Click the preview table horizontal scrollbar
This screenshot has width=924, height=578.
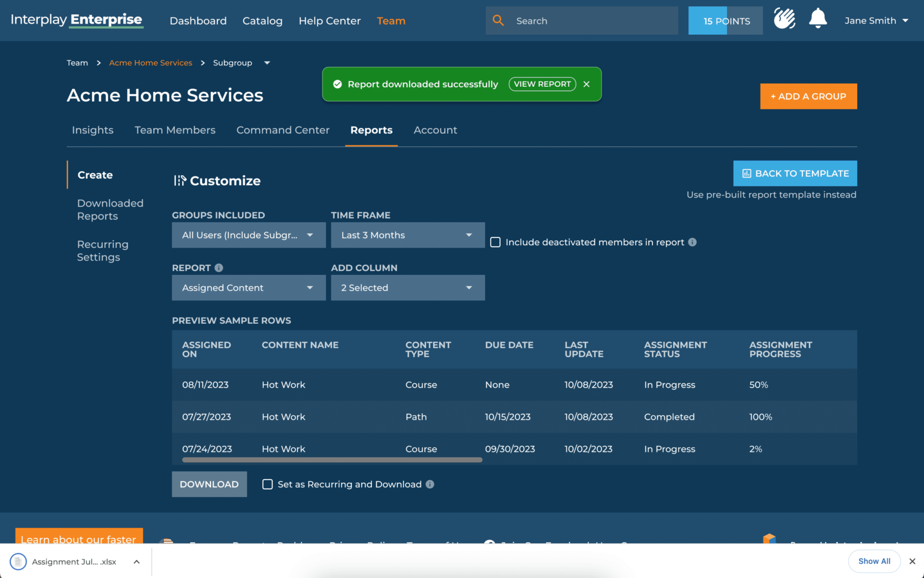[332, 460]
